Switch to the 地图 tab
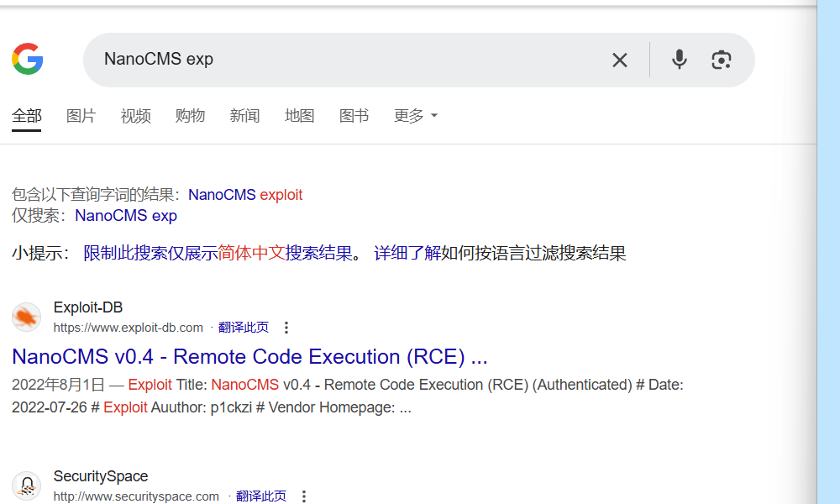Screen dimensions: 840x504 point(300,116)
